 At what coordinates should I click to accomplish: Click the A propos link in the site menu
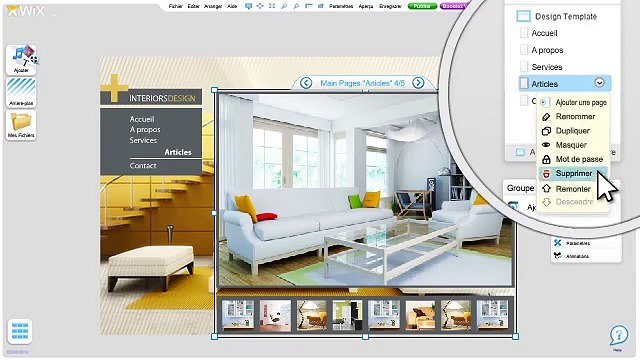pyautogui.click(x=145, y=130)
